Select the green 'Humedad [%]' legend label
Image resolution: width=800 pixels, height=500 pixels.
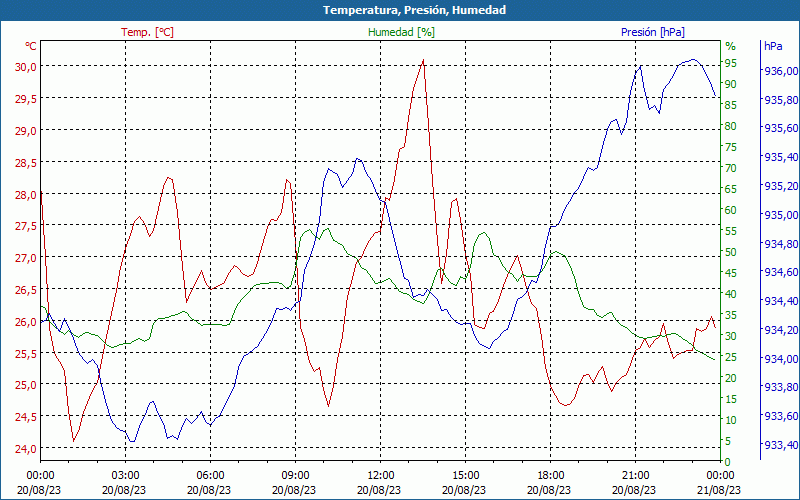coord(402,32)
